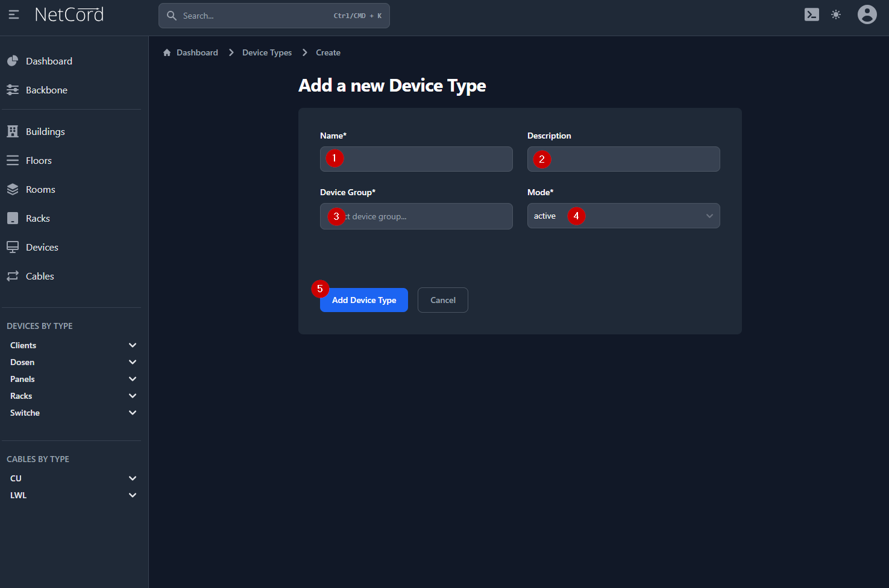Toggle light theme with sun icon
889x588 pixels.
point(835,14)
